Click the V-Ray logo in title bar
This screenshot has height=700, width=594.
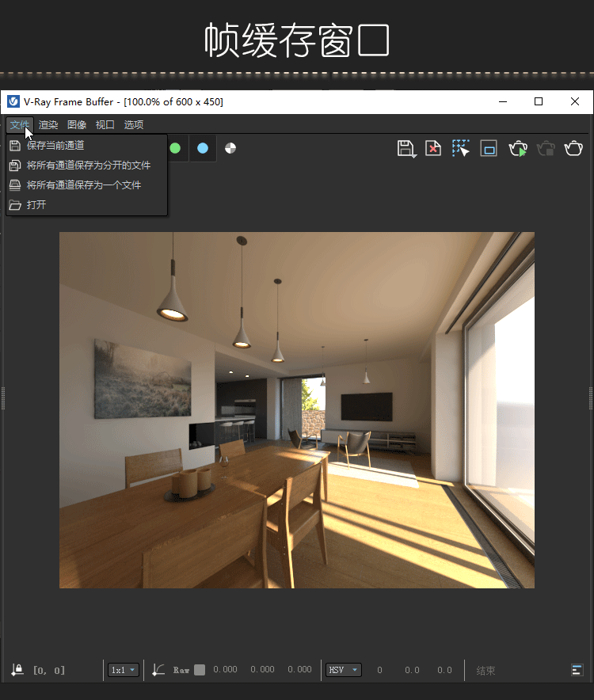[x=13, y=102]
